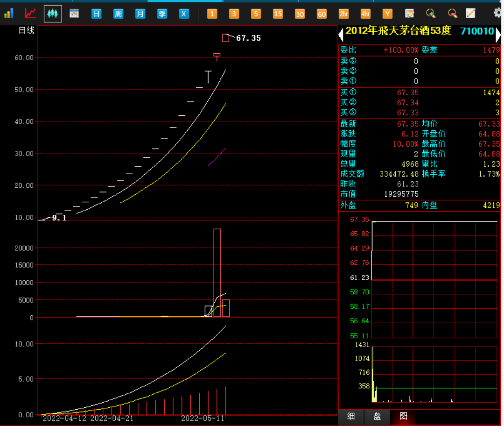Go to next instrument with right arrow
The height and width of the screenshot is (426, 504).
tap(498, 34)
